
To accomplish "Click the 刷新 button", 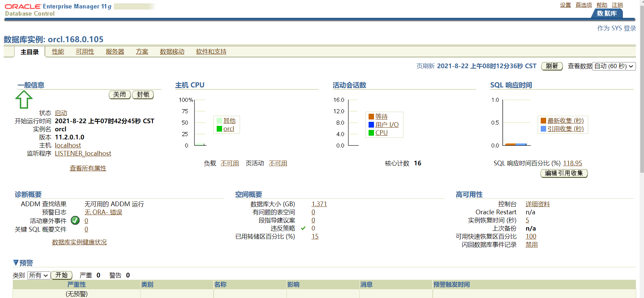I will (552, 66).
